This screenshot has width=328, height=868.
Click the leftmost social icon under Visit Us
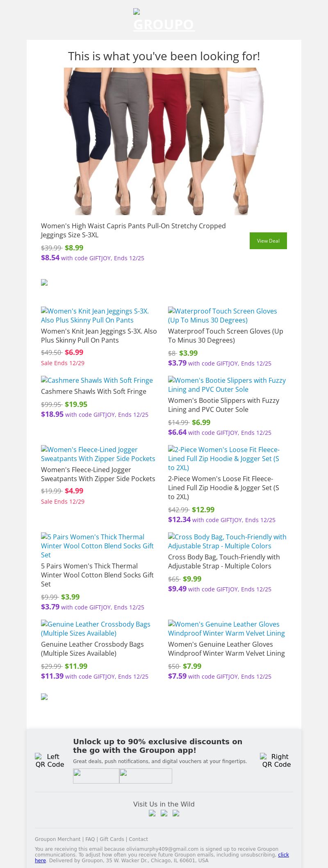click(x=152, y=813)
